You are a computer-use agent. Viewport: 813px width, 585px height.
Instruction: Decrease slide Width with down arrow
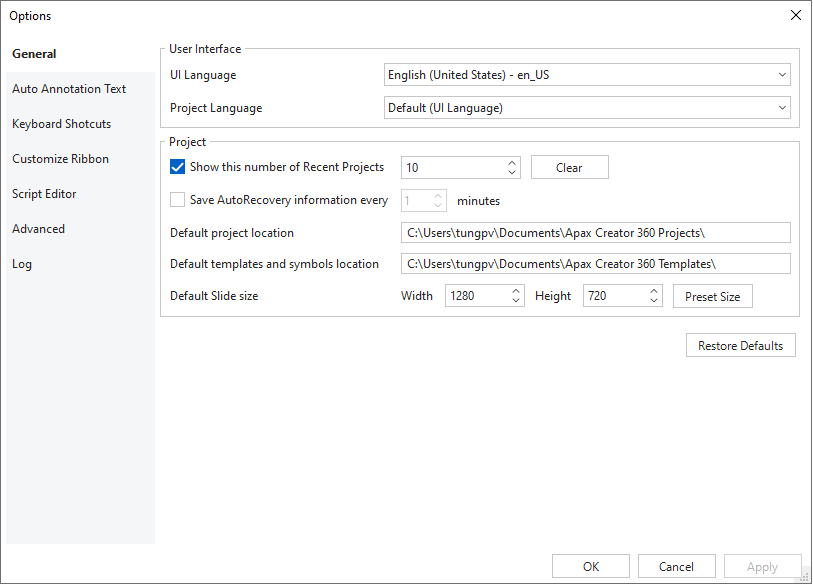[x=516, y=301]
